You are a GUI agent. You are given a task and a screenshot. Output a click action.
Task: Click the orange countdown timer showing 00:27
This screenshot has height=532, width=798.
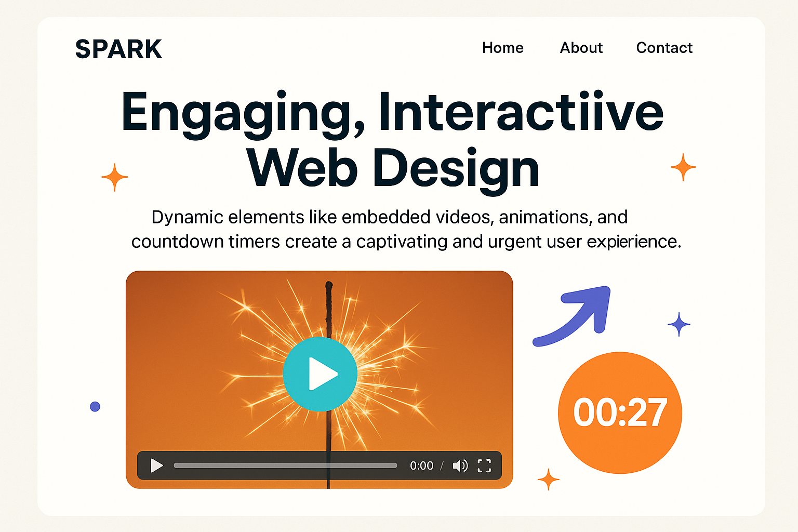tap(620, 412)
